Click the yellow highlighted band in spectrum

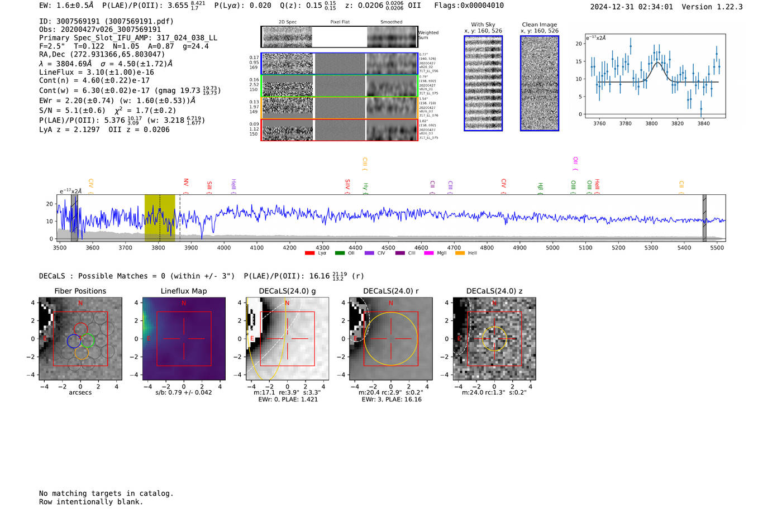[160, 218]
